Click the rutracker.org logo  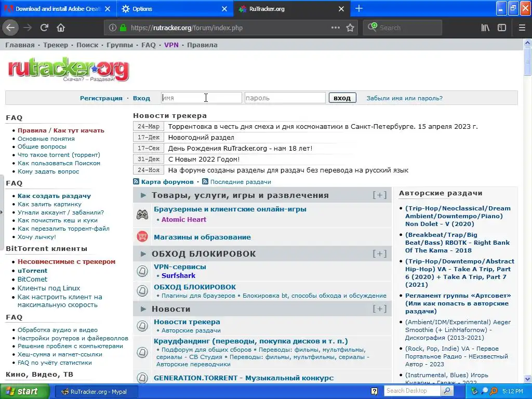68,70
